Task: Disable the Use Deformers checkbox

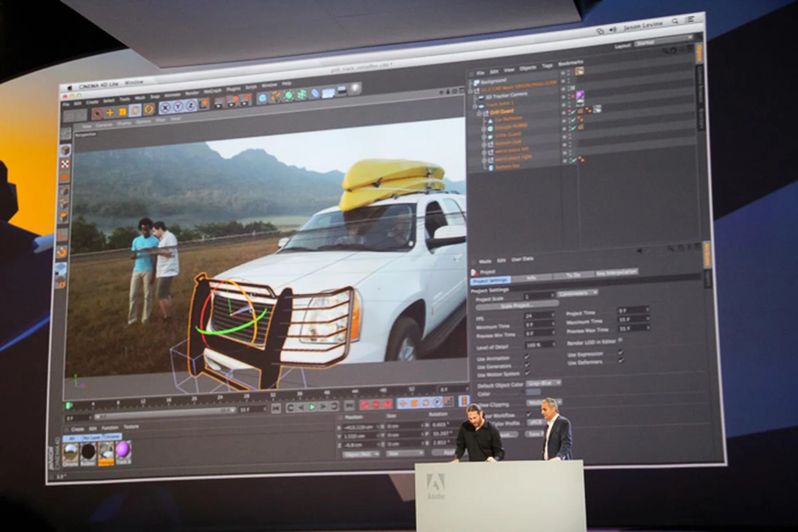Action: 620,362
